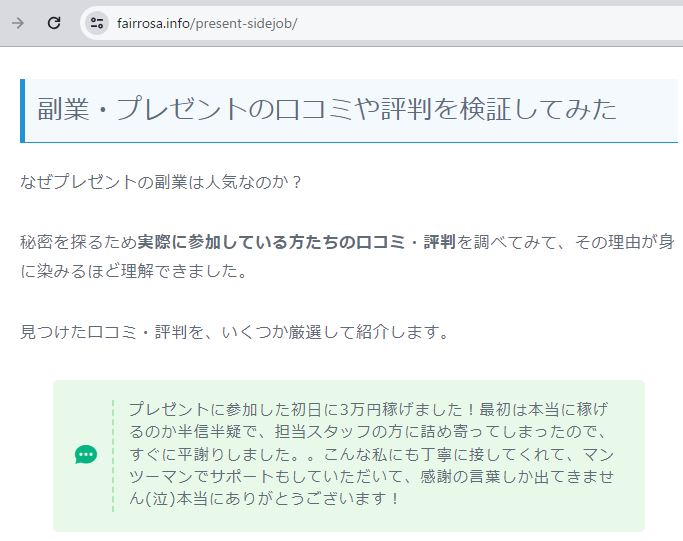Viewport: 683px width, 541px height.
Task: Click review line ん(泣)本当にありがとうございます！
Action: (264, 498)
